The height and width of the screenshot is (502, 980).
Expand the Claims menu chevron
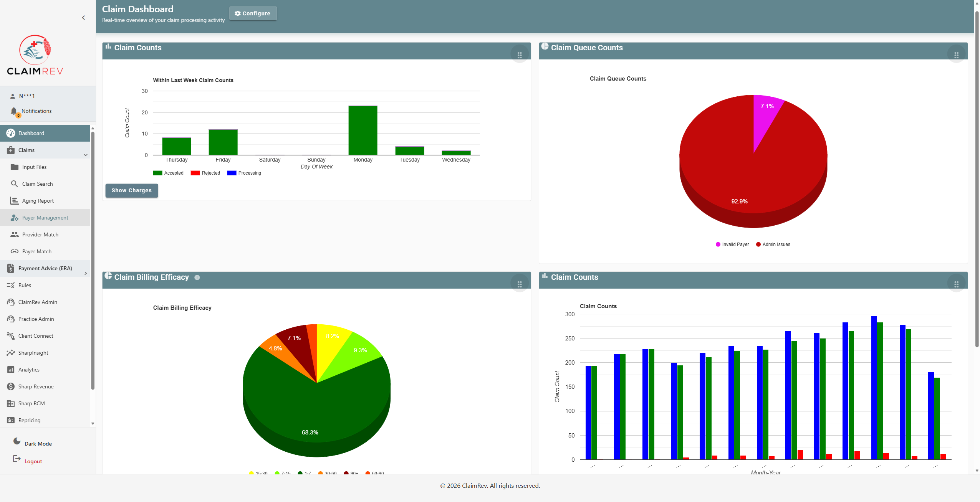pos(86,155)
